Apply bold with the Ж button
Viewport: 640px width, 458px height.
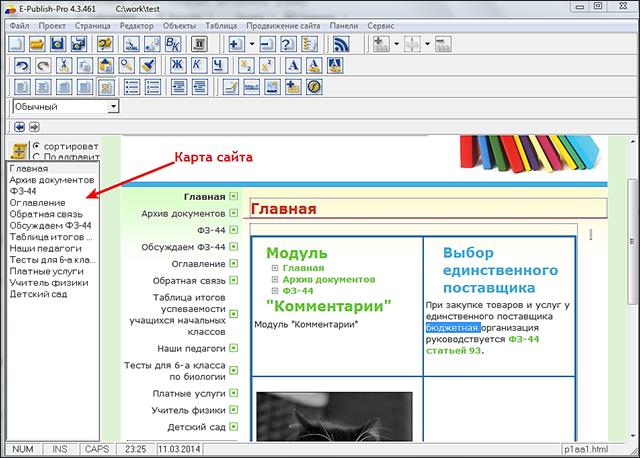tap(177, 65)
